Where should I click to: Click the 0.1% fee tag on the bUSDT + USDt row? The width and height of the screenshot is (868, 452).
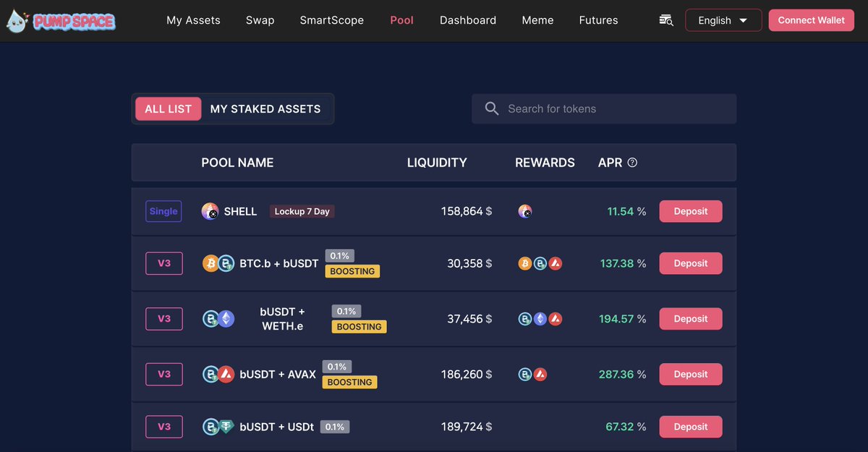335,427
